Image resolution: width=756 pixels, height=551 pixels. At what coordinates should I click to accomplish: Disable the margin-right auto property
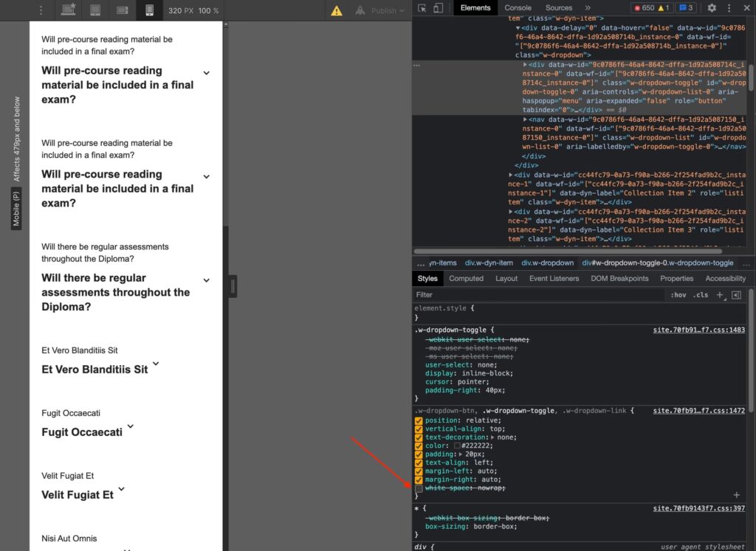pos(419,479)
